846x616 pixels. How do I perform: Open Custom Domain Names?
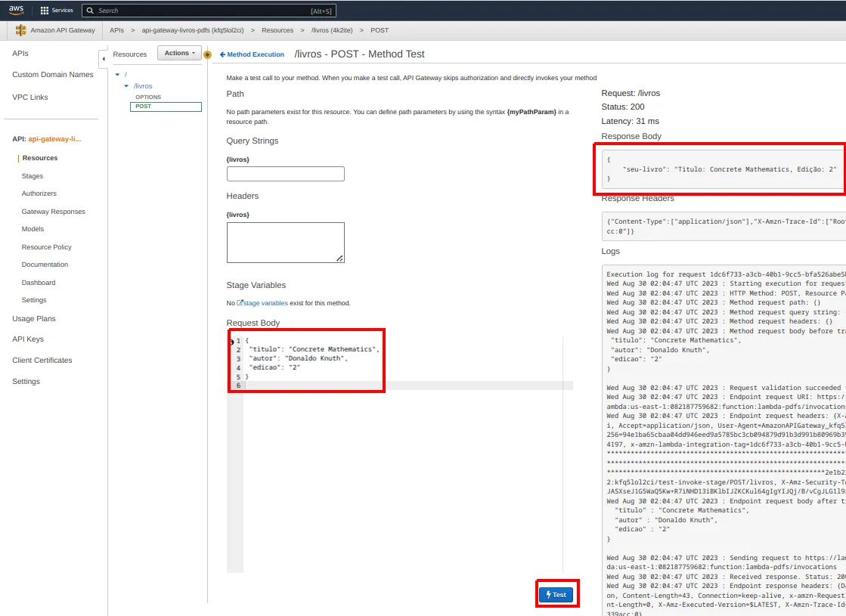[x=53, y=74]
